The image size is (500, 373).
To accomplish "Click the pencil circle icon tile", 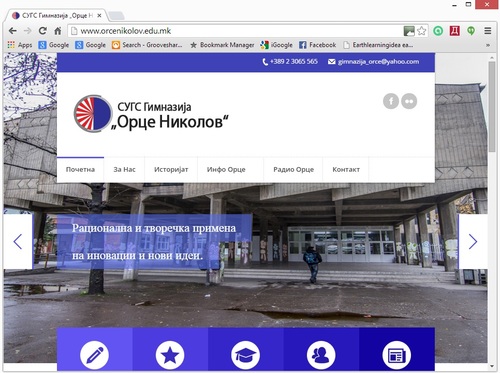I will 95,355.
